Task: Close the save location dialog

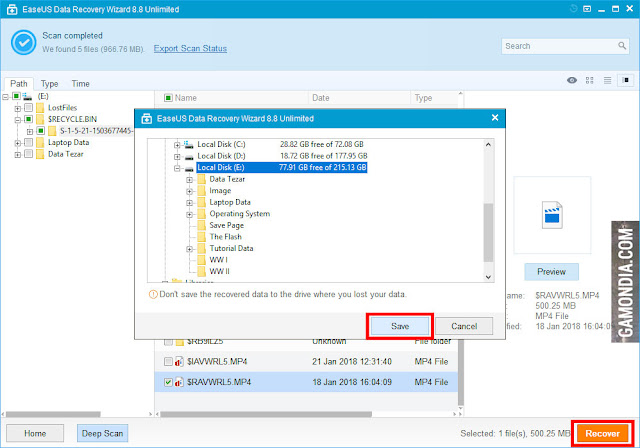Action: click(x=495, y=118)
